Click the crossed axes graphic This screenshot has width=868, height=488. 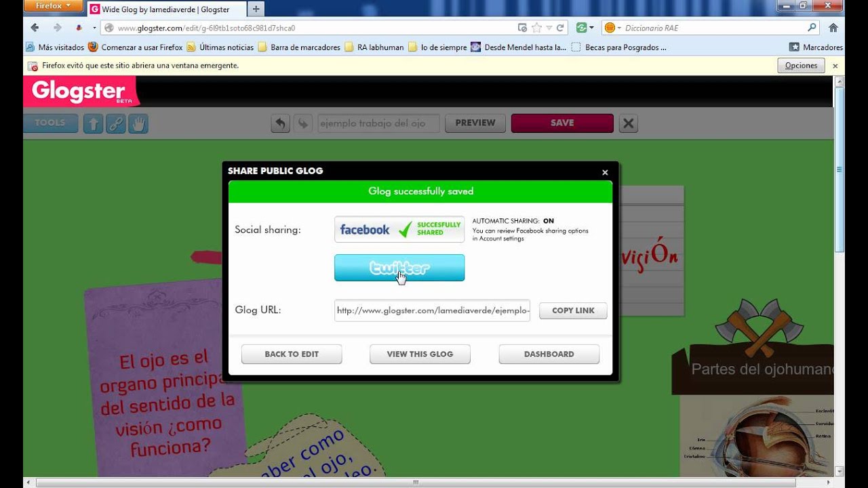coord(759,327)
